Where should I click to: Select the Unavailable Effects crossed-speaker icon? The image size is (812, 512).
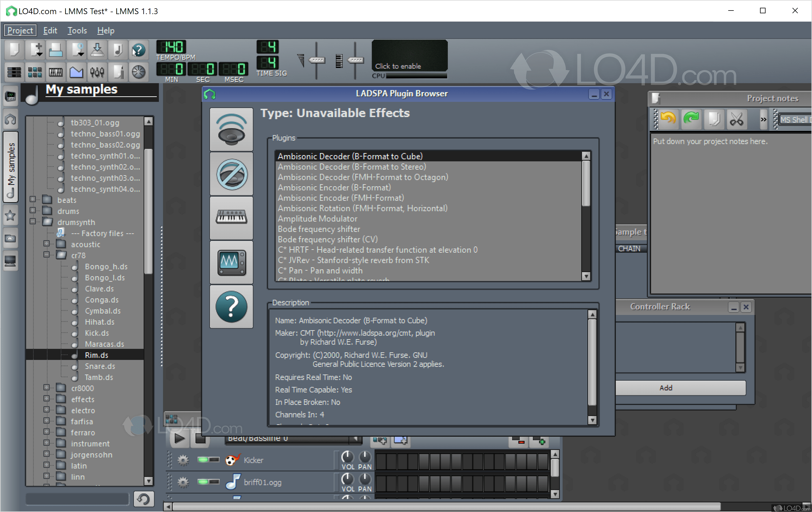click(x=231, y=174)
